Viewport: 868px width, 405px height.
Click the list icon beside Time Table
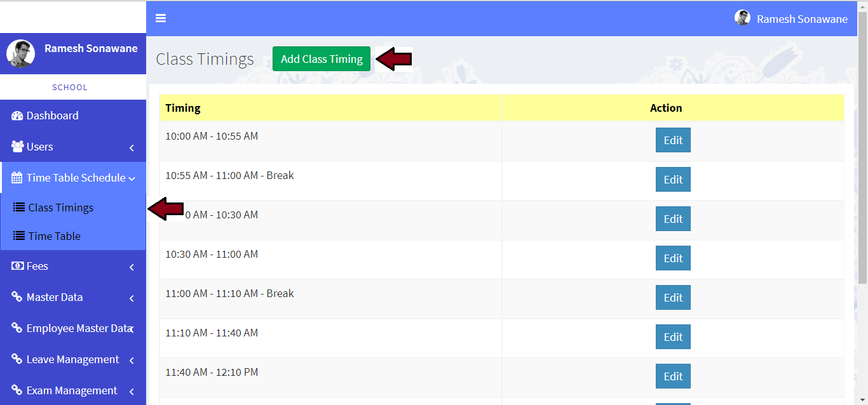coord(19,236)
